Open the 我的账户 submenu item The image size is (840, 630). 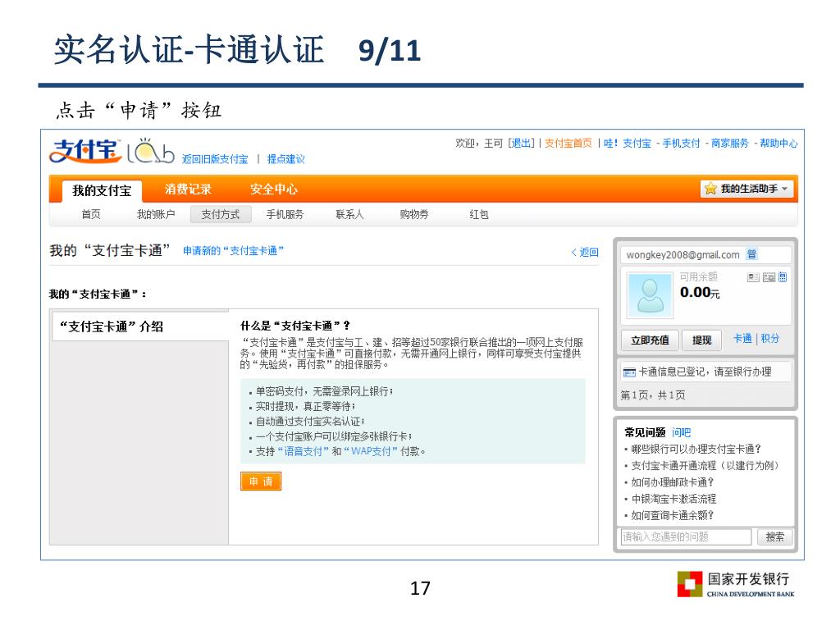155,214
